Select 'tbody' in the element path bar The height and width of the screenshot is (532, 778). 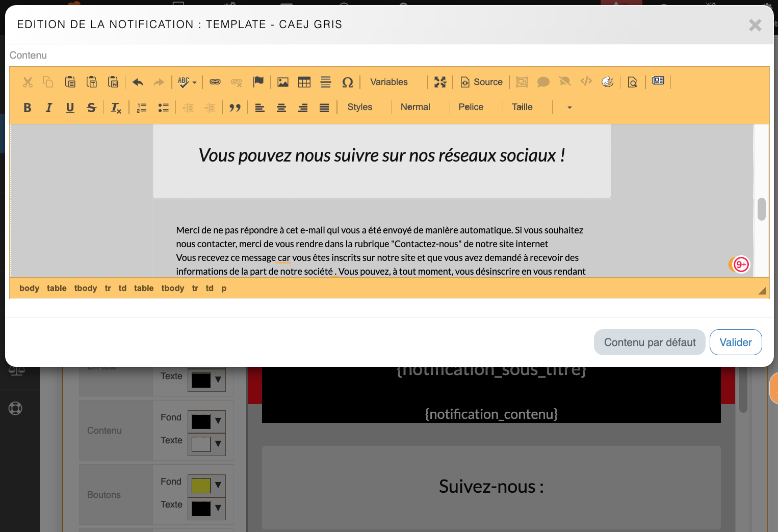pos(85,288)
